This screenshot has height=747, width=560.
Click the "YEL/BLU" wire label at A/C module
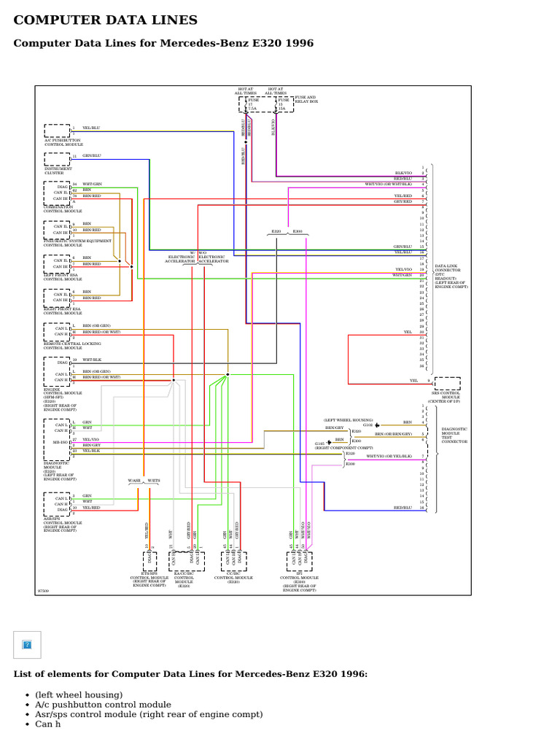pos(91,128)
